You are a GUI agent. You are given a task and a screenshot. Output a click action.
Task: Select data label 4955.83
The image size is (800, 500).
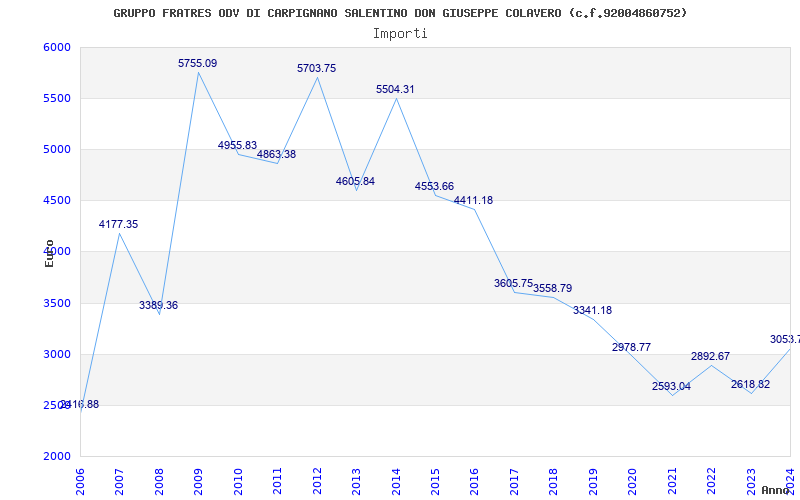237,145
